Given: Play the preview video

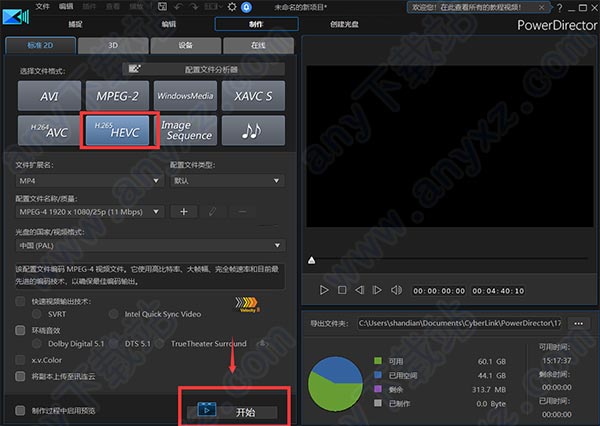Looking at the screenshot, I should pyautogui.click(x=324, y=290).
